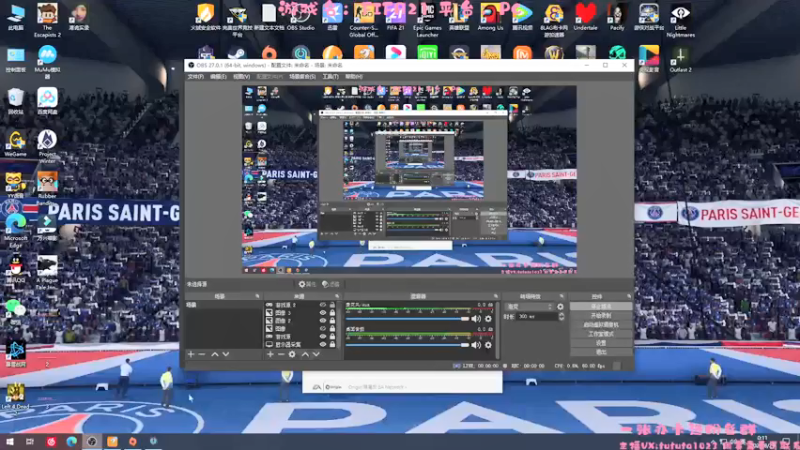Adjust 麦克风/Aux volume slider
The image size is (800, 450).
(x=407, y=319)
